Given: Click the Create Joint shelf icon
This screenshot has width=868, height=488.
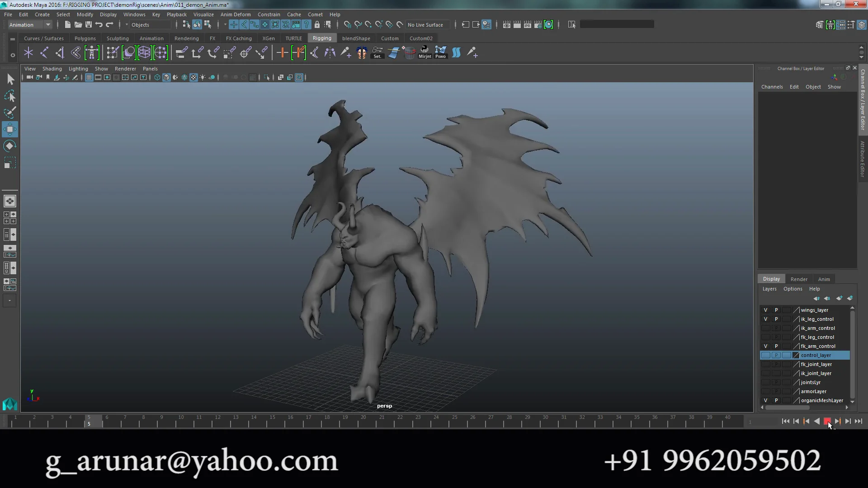Looking at the screenshot, I should 44,53.
